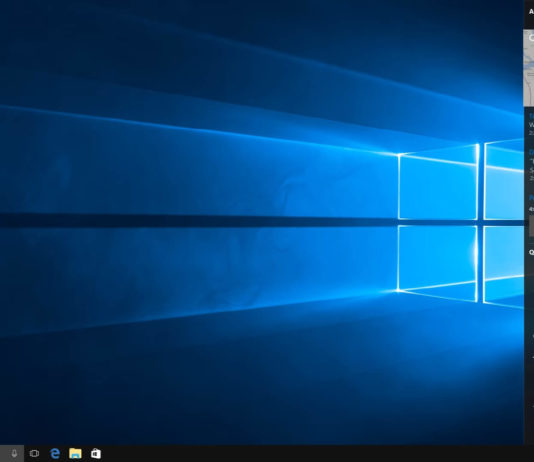Open Task View from the taskbar
534x462 pixels.
(34, 453)
